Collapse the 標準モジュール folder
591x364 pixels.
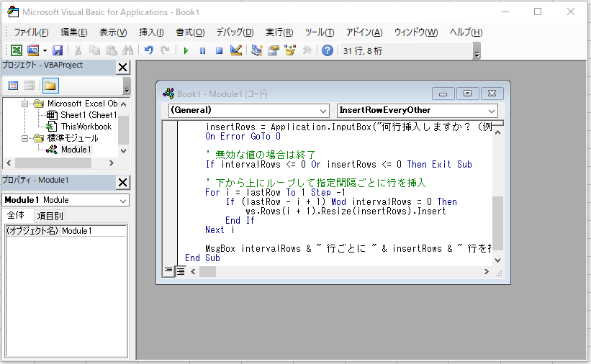(25, 138)
